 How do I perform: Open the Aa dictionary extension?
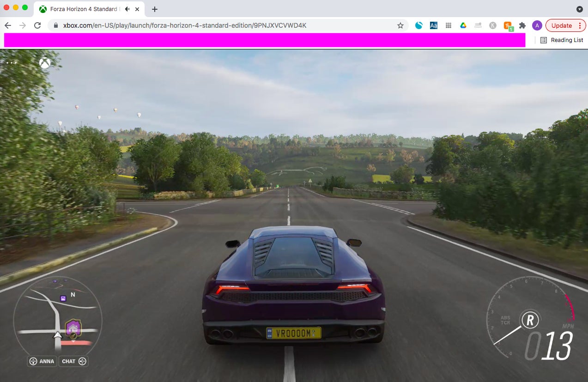click(434, 25)
